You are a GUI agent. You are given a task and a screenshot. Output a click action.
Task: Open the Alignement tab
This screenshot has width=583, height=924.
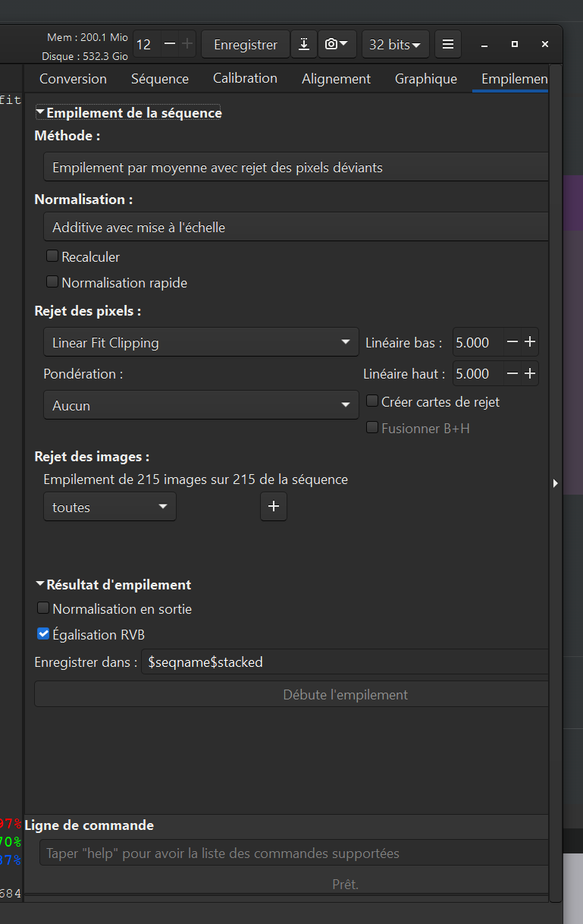click(336, 79)
